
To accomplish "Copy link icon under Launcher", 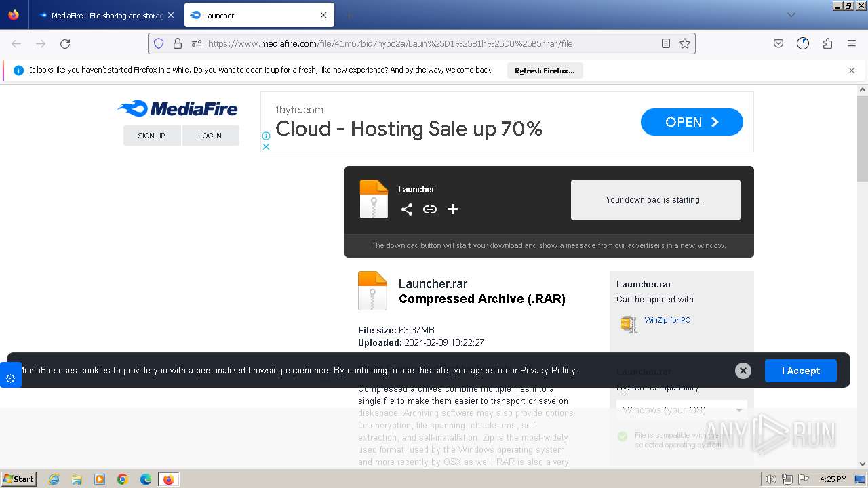I will click(430, 209).
